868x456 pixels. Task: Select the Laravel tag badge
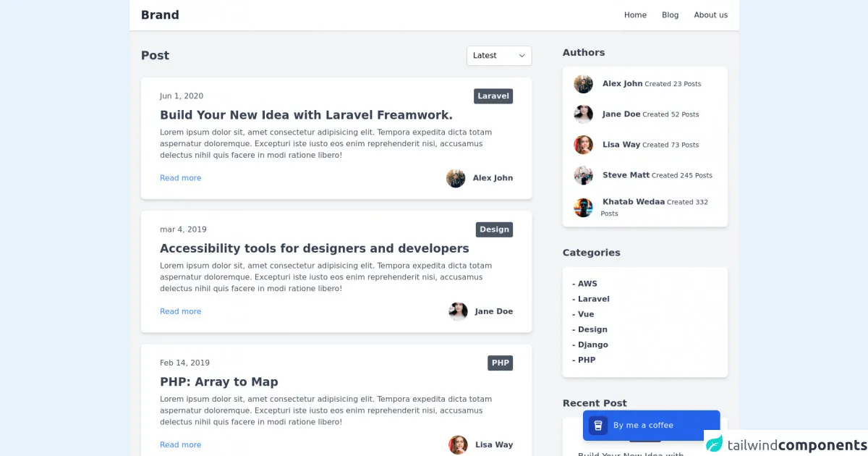point(493,96)
